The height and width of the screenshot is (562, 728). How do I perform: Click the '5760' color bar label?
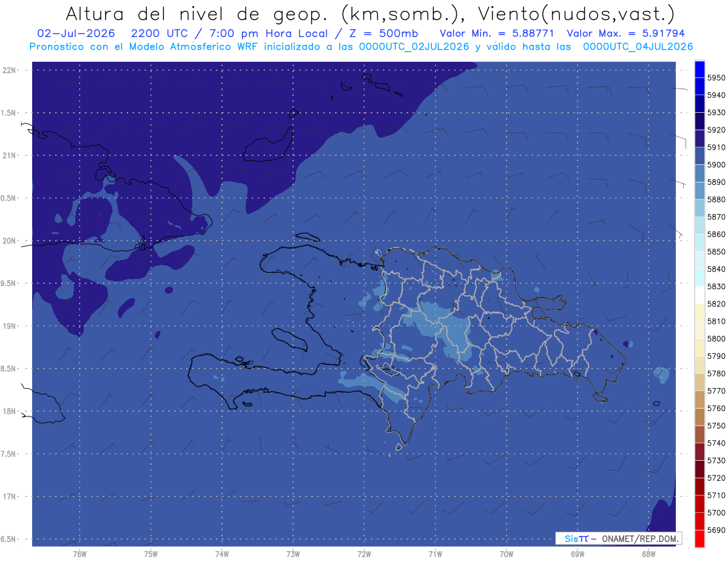(716, 408)
